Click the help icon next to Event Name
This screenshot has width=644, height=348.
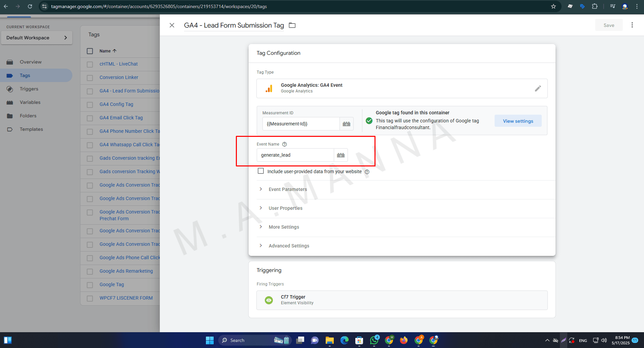284,144
